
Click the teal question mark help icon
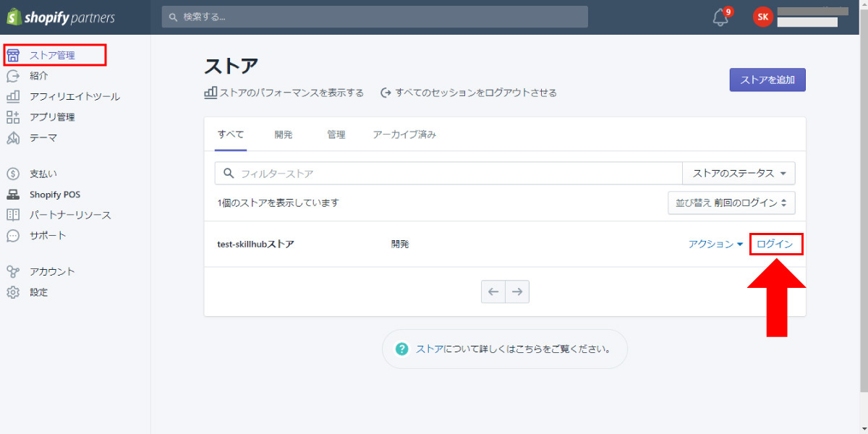click(402, 349)
